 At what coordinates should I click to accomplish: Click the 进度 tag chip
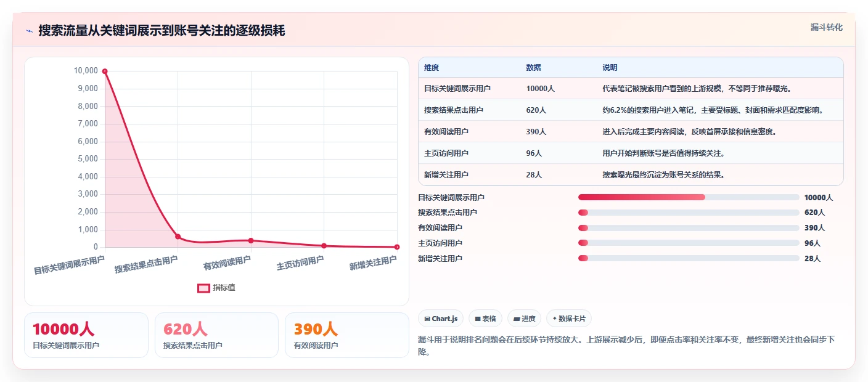(524, 319)
